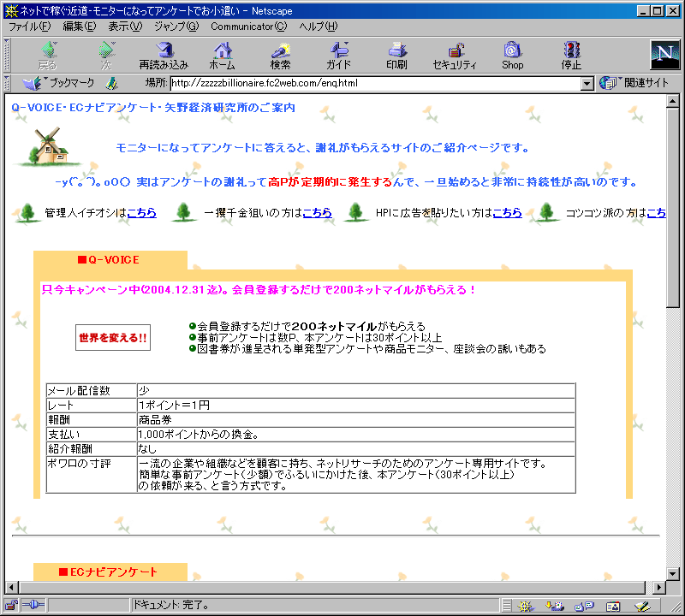
Task: Click the windmill image on the page
Action: pyautogui.click(x=49, y=146)
